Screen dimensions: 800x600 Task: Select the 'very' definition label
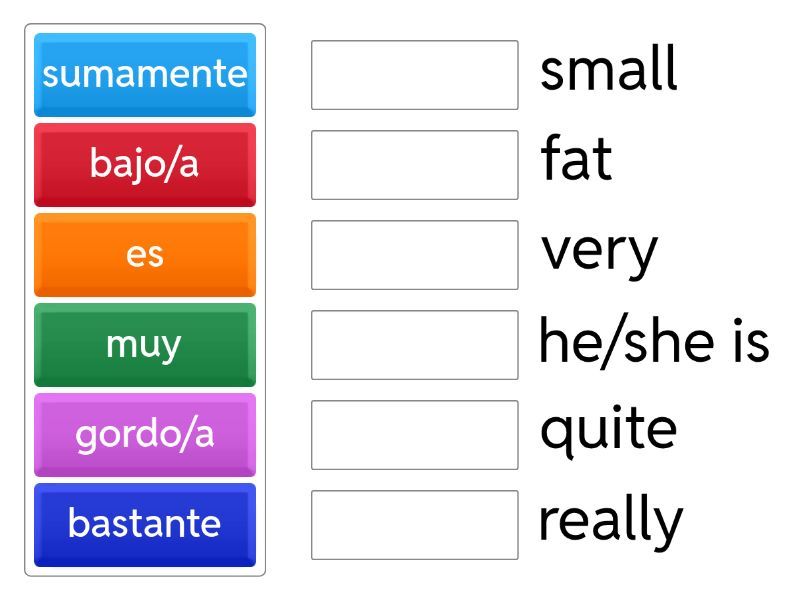[599, 252]
